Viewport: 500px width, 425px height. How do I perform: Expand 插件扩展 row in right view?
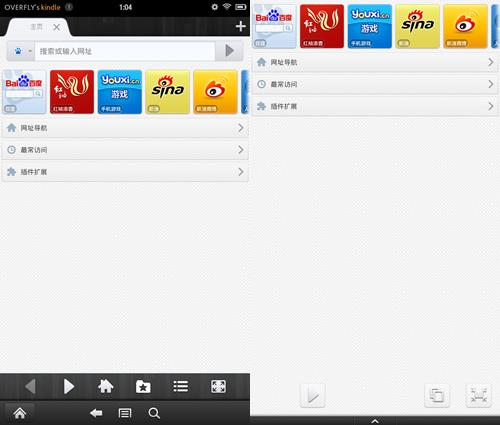pos(375,106)
